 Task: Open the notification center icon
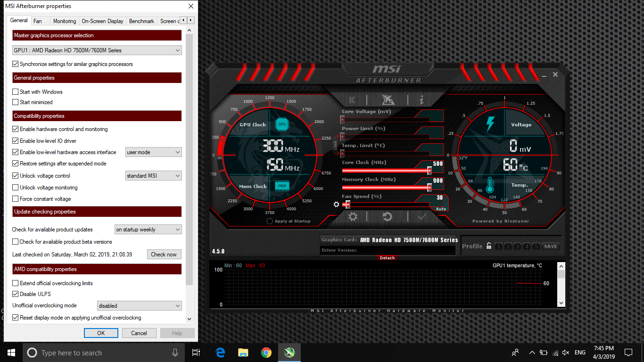click(628, 353)
